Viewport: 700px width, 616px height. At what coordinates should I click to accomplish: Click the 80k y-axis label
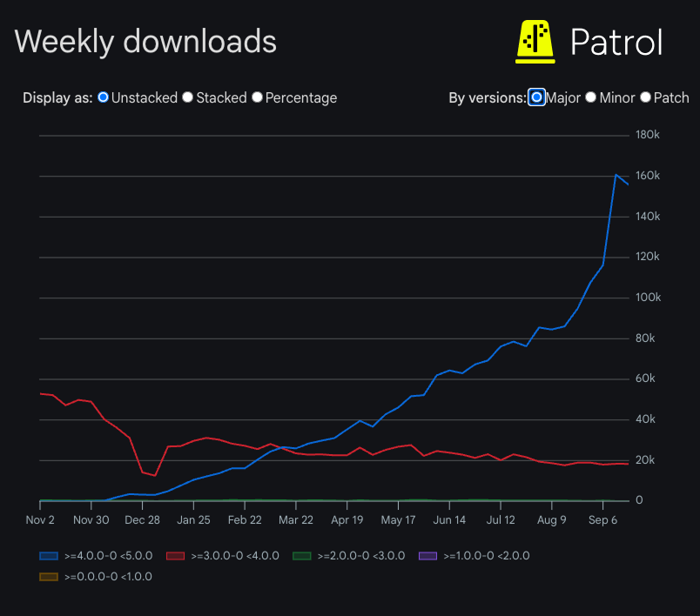tap(645, 338)
